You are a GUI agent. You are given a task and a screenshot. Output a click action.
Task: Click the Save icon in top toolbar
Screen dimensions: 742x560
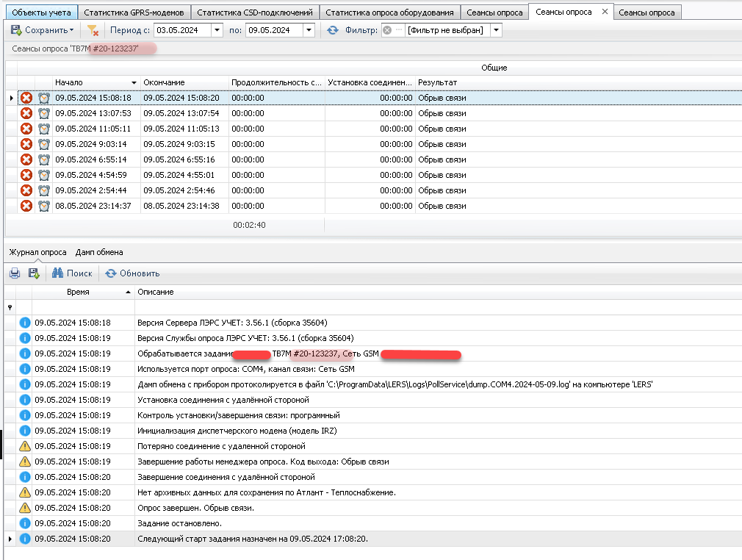pyautogui.click(x=16, y=30)
